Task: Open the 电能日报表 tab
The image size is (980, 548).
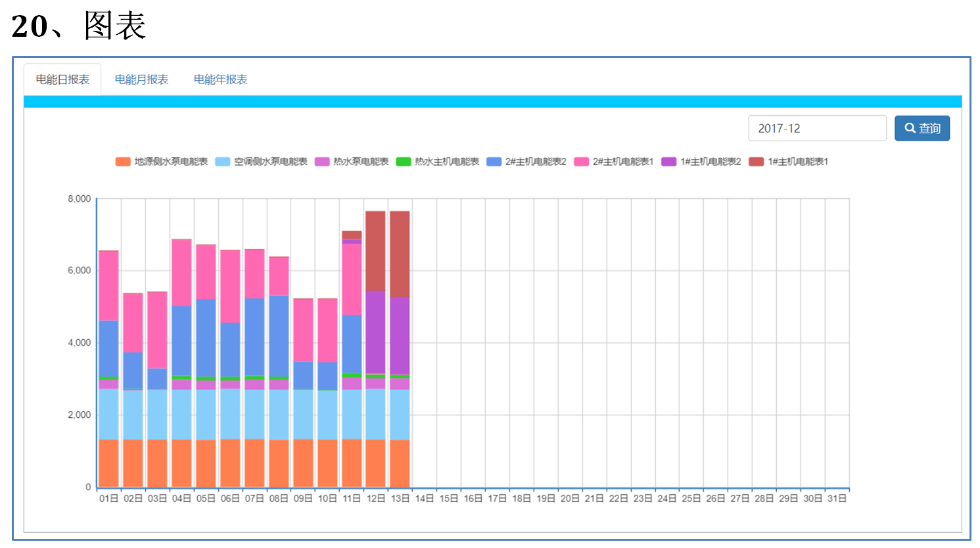Action: [x=62, y=80]
